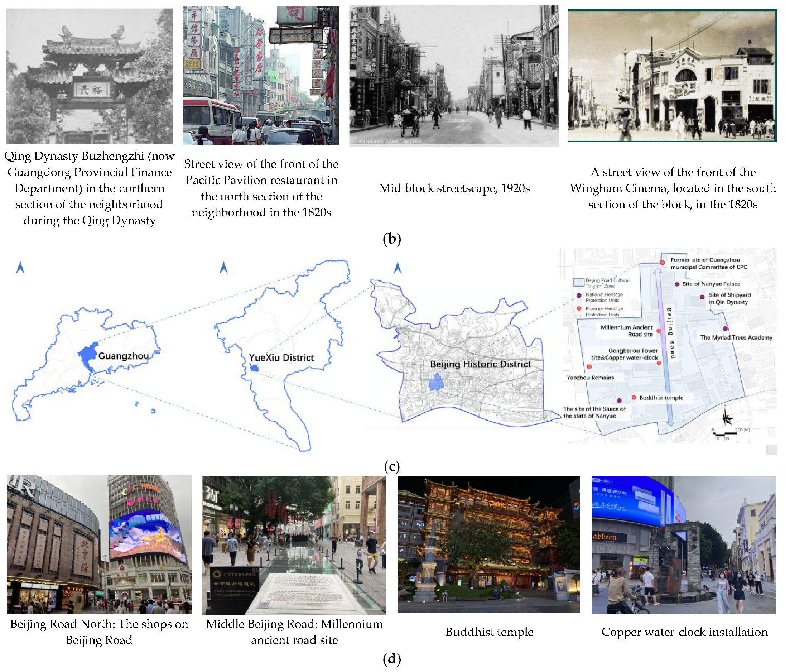Click the Province Heritage Protection Units legend dot

pyautogui.click(x=579, y=308)
